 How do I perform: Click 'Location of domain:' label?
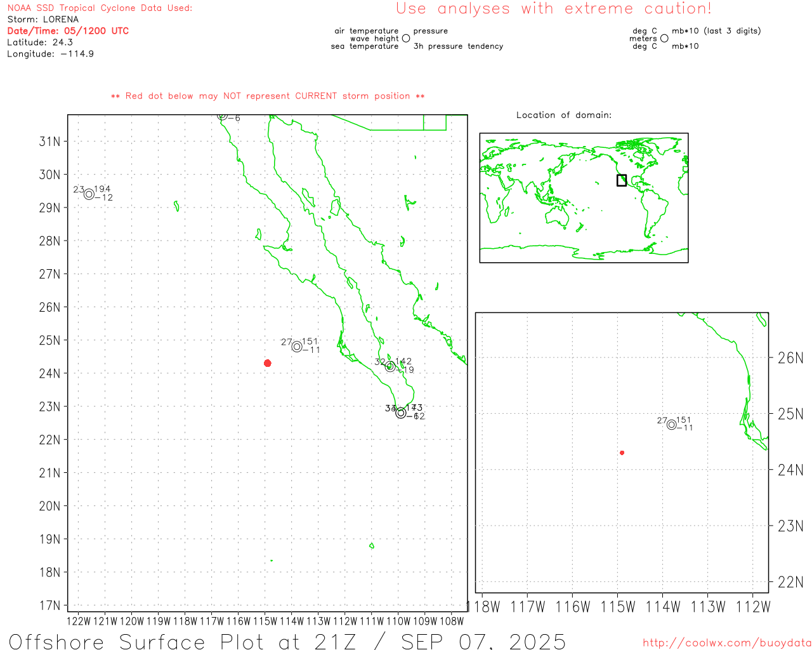[x=564, y=116]
